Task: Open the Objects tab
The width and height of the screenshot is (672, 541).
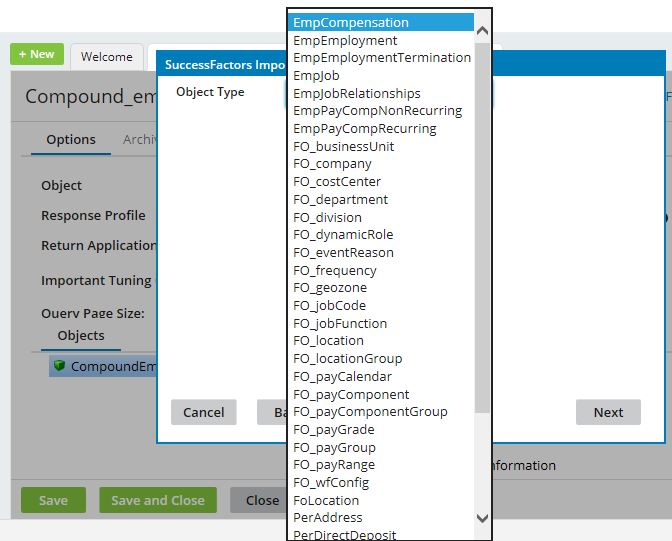Action: 81,336
